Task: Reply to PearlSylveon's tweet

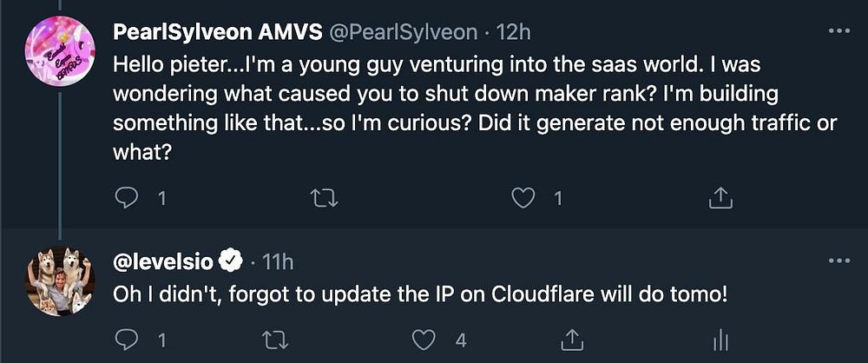Action: [127, 199]
